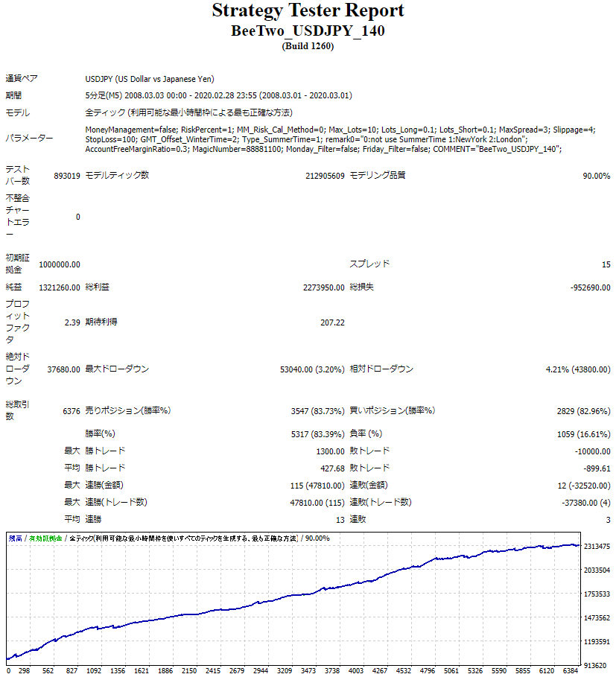Click the chart y-axis label 913620
The image size is (616, 677).
point(595,665)
